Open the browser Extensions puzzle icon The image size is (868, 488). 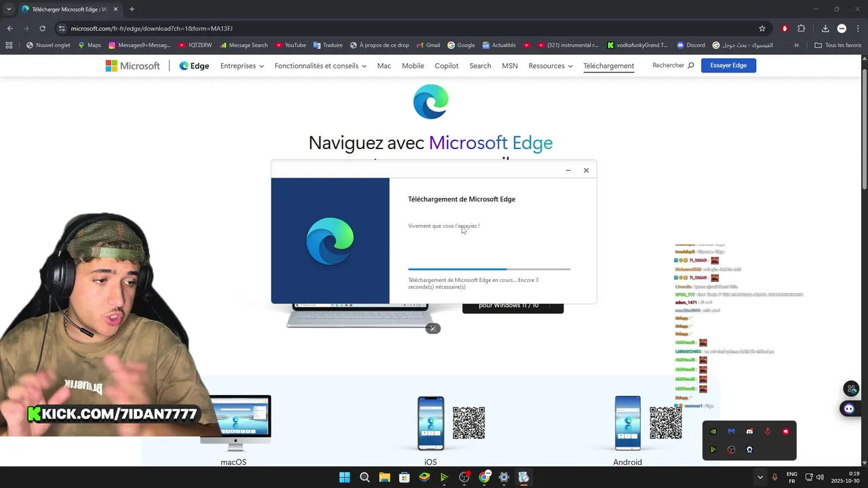[x=801, y=28]
